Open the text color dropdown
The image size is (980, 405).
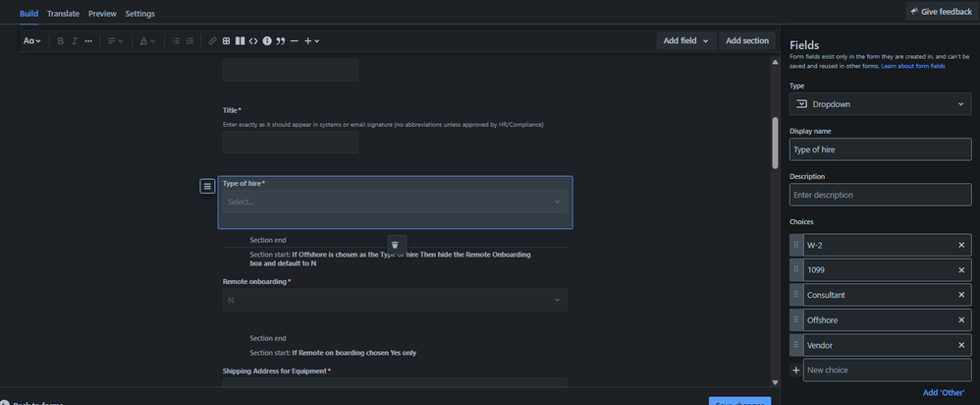point(147,40)
